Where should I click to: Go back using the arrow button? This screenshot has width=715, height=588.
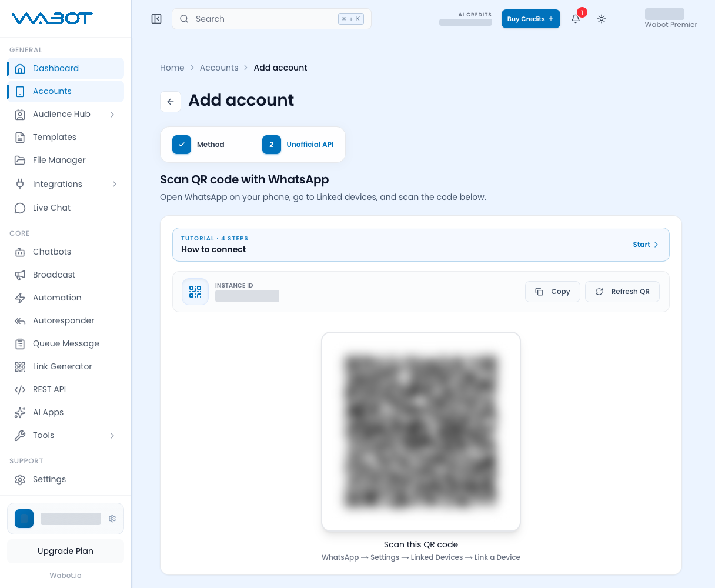tap(171, 102)
